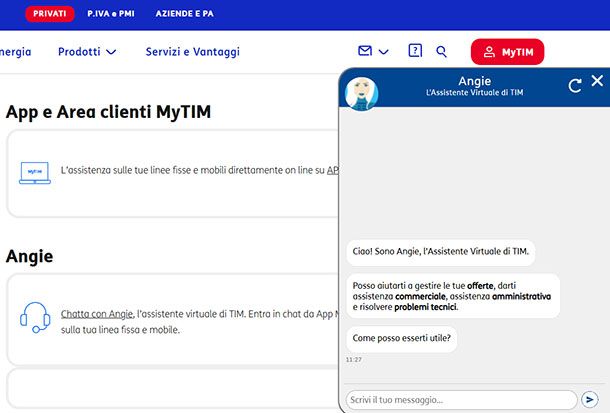Screen dimensions: 610x413
Task: Open the Servizi e Vantaggi menu
Action: [192, 52]
